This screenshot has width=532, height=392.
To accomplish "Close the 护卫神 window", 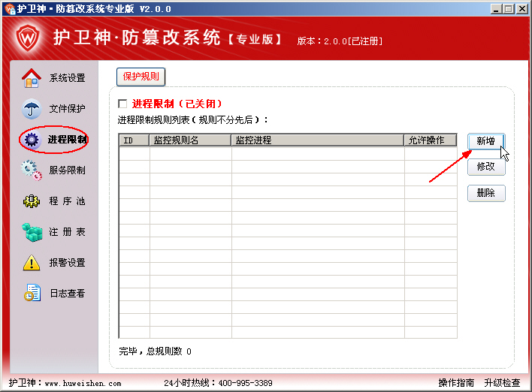I will (x=522, y=9).
